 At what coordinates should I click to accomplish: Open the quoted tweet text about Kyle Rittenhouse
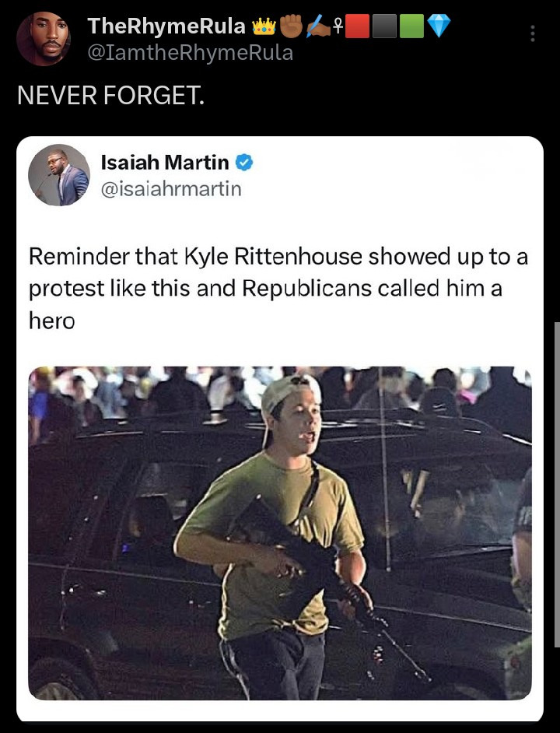click(x=278, y=289)
